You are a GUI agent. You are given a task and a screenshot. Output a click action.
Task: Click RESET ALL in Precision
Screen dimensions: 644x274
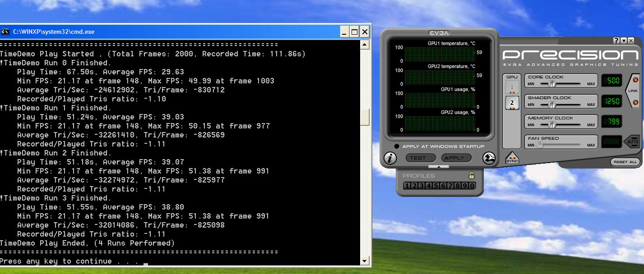[625, 162]
